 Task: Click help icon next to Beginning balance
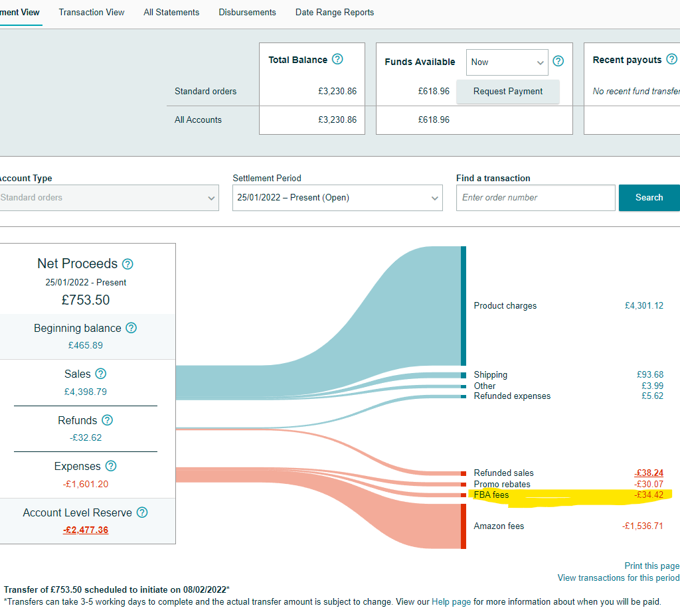[x=131, y=328]
